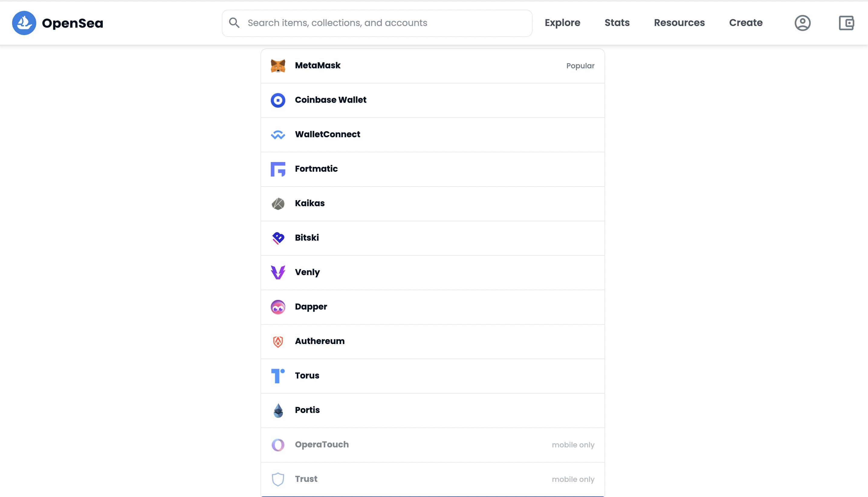Click the OpenSea sailboat logo
This screenshot has width=868, height=497.
point(24,23)
